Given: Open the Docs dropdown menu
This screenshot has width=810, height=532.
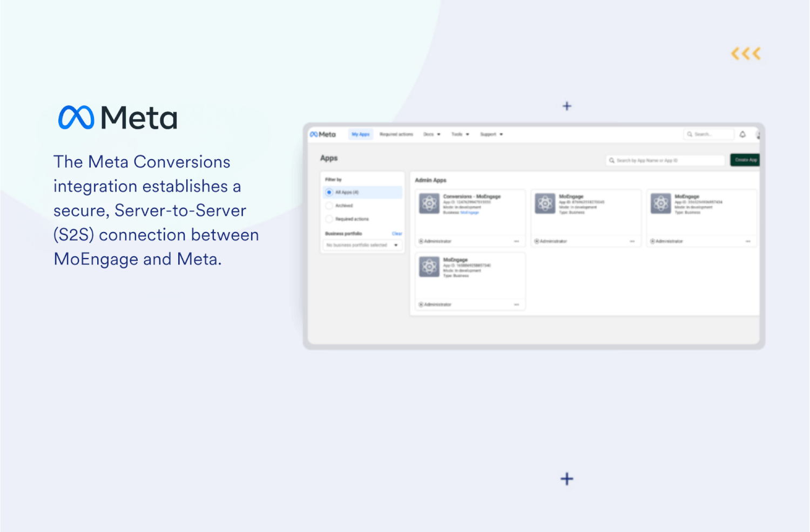Looking at the screenshot, I should tap(430, 134).
